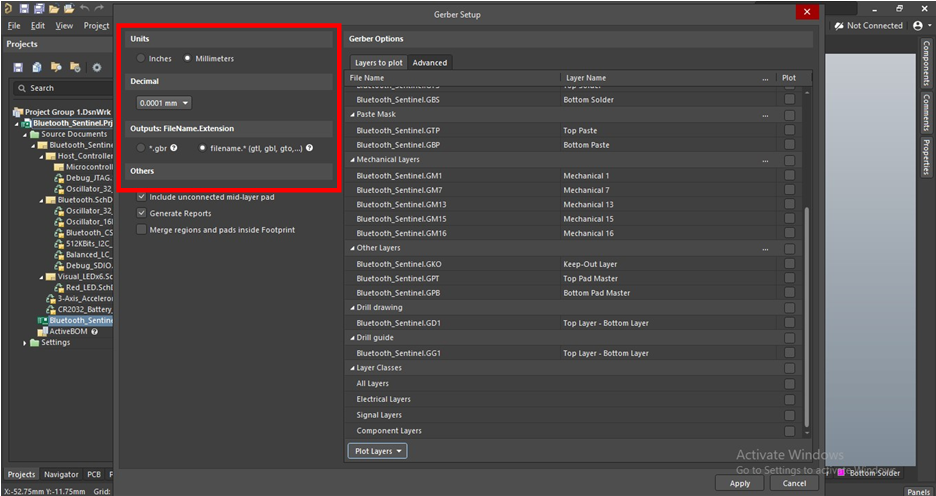Open the Plot Layers dropdown button
The width and height of the screenshot is (936, 496).
(x=378, y=451)
